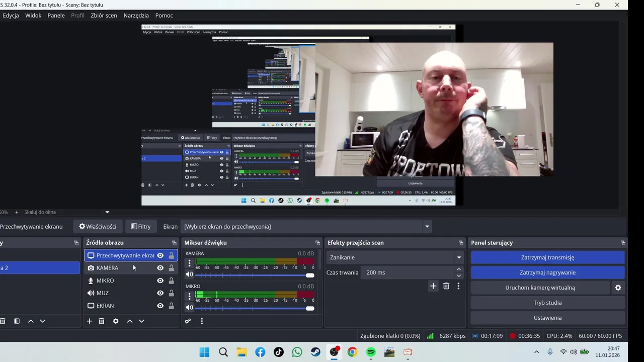Open the Widok menu
The width and height of the screenshot is (644, 362).
[x=33, y=16]
